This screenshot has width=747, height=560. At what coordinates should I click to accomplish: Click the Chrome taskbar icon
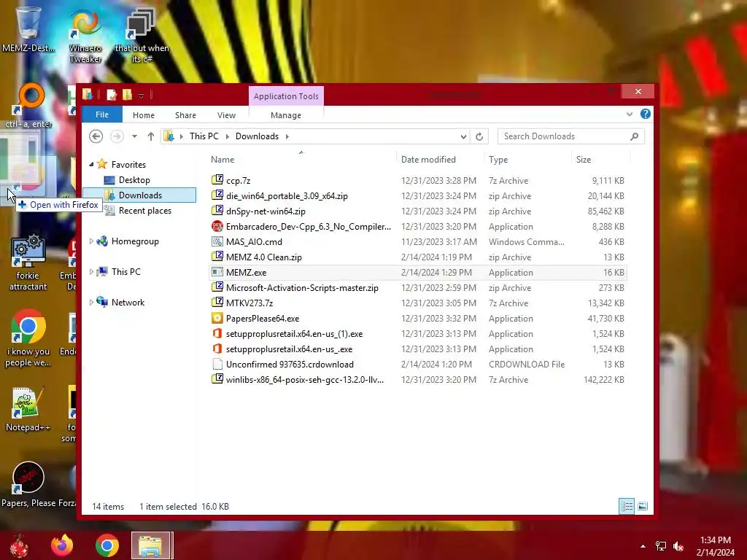107,545
